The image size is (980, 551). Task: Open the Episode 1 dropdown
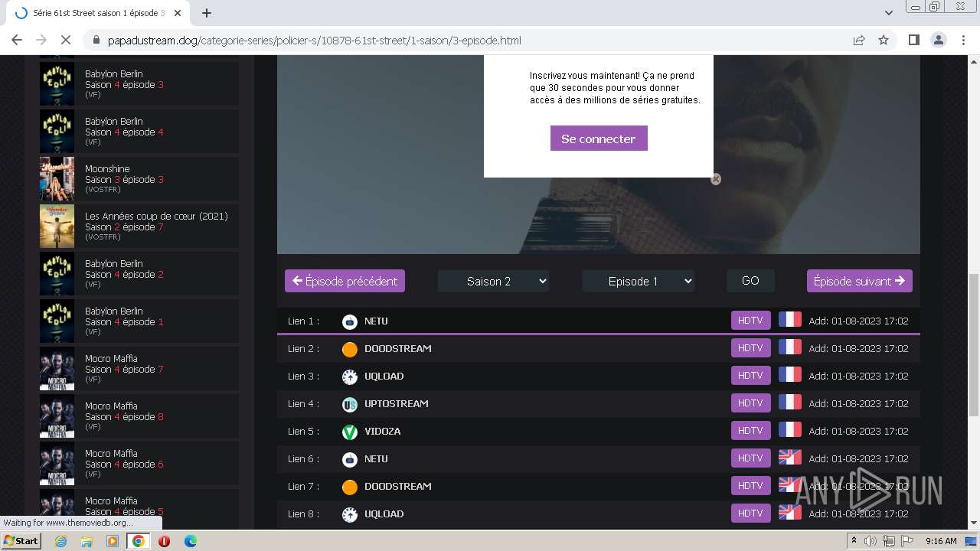tap(639, 281)
